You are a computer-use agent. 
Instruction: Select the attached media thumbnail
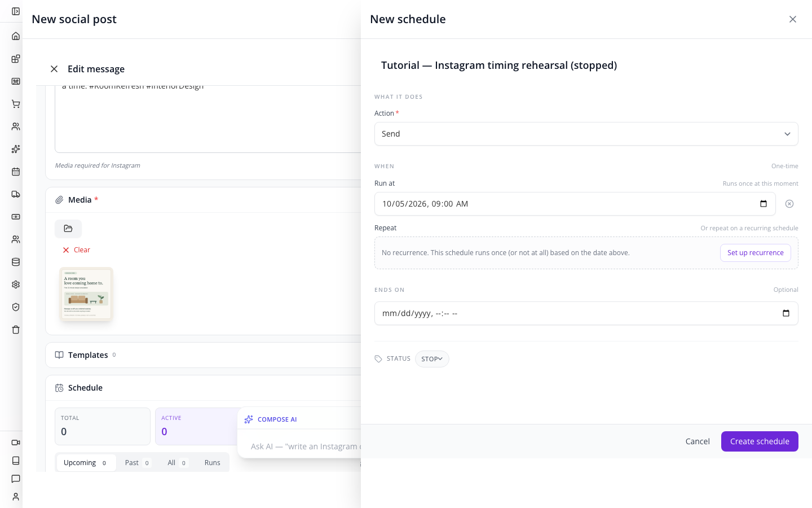(86, 294)
